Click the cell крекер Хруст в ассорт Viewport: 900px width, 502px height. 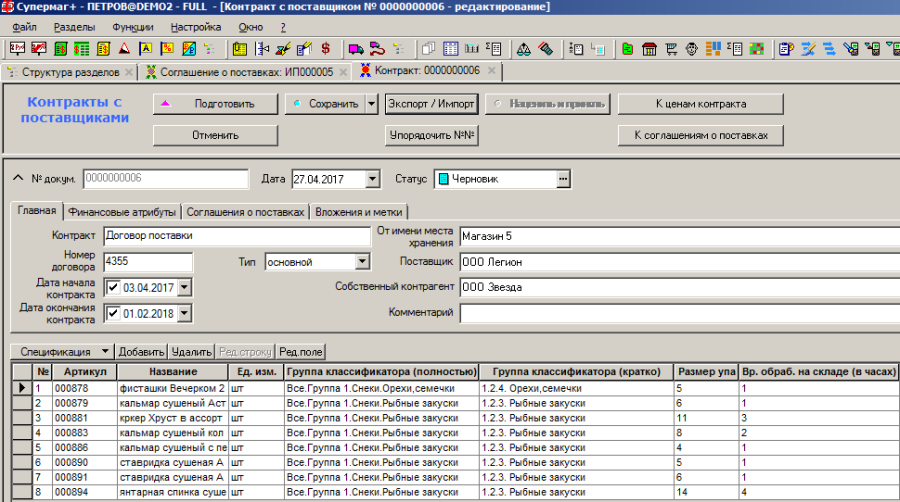coord(173,418)
